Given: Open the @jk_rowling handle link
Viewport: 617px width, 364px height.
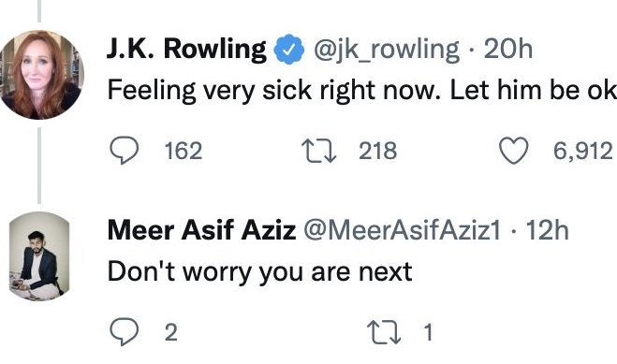Looking at the screenshot, I should (386, 51).
